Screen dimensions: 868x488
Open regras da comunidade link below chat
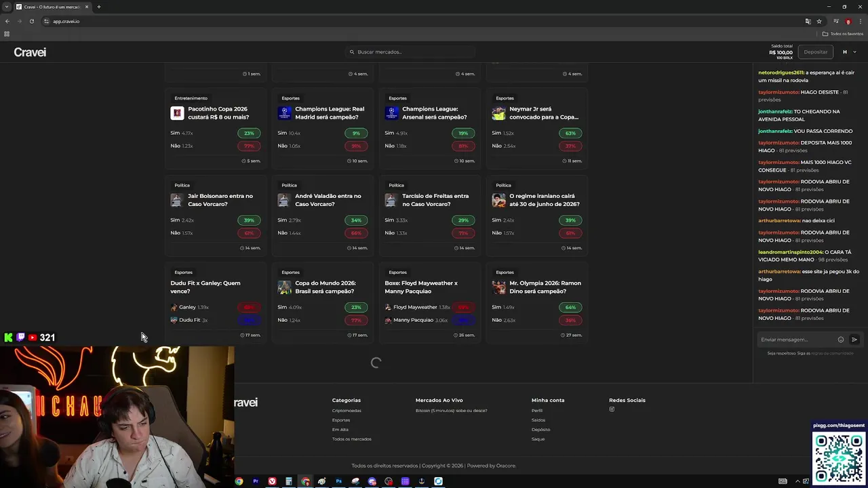(832, 353)
